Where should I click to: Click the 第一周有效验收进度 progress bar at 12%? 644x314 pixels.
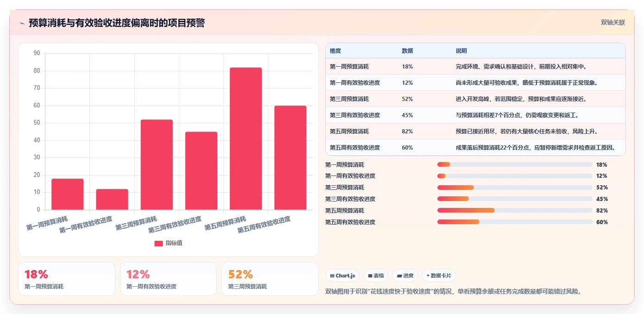(x=515, y=176)
